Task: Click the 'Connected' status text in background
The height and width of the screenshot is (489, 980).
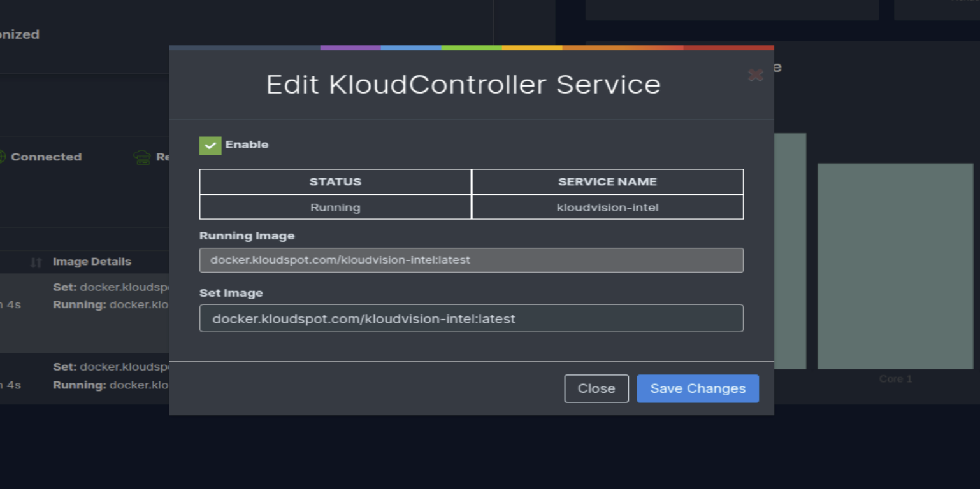Action: click(x=46, y=157)
